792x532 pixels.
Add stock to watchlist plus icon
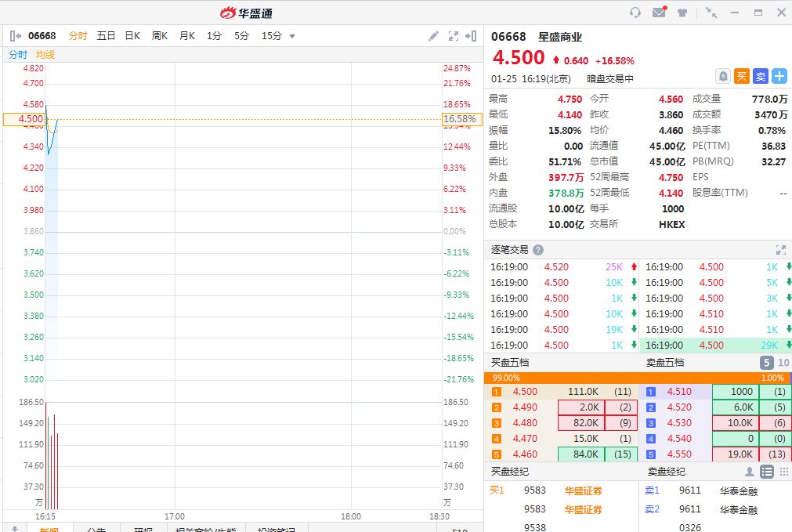(x=779, y=76)
